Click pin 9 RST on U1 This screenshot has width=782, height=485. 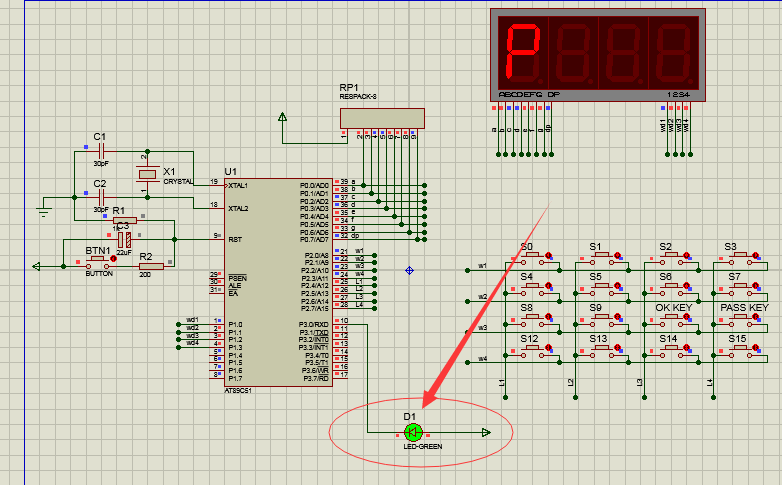(217, 238)
